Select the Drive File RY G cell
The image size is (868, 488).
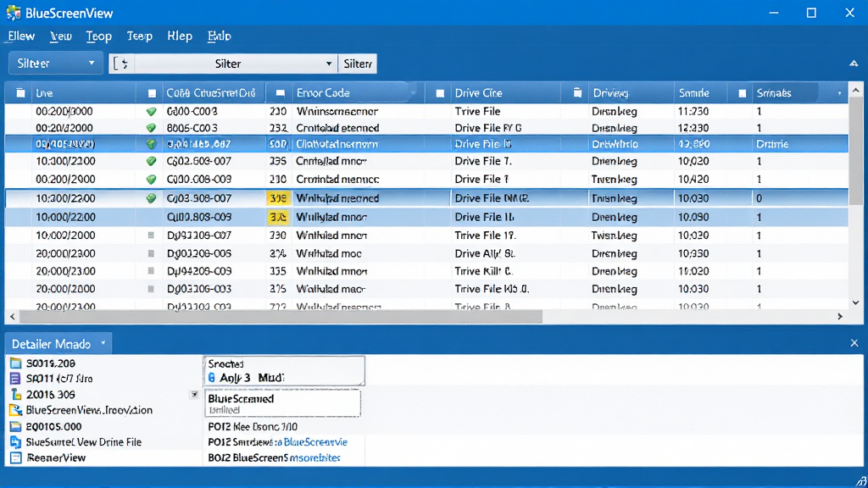tap(488, 128)
